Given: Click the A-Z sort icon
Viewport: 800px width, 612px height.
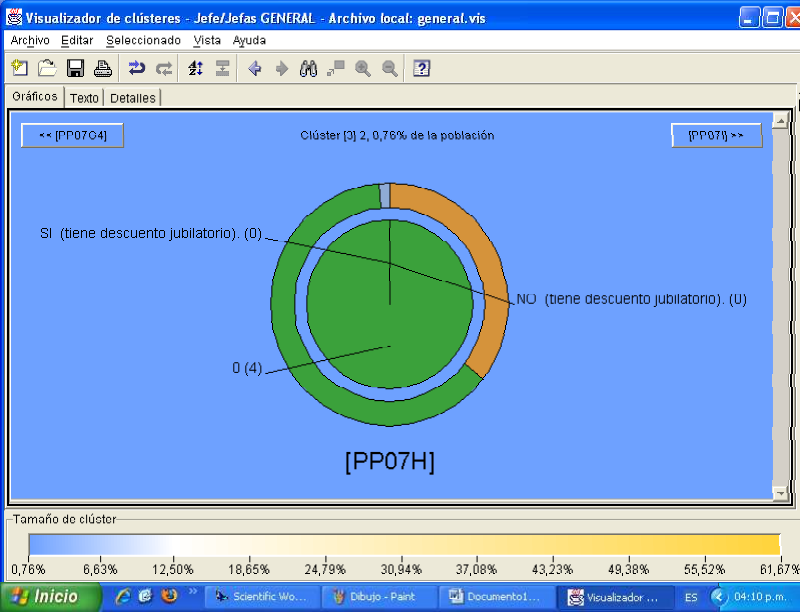Looking at the screenshot, I should tap(196, 68).
